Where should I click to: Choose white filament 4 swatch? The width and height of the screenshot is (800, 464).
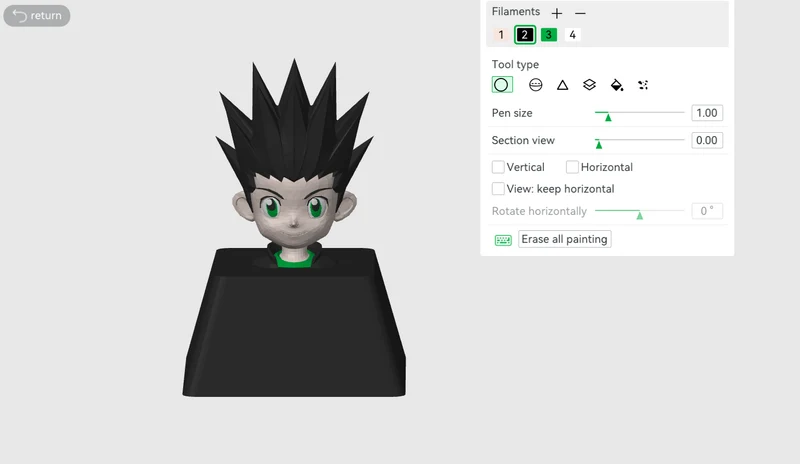tap(572, 35)
